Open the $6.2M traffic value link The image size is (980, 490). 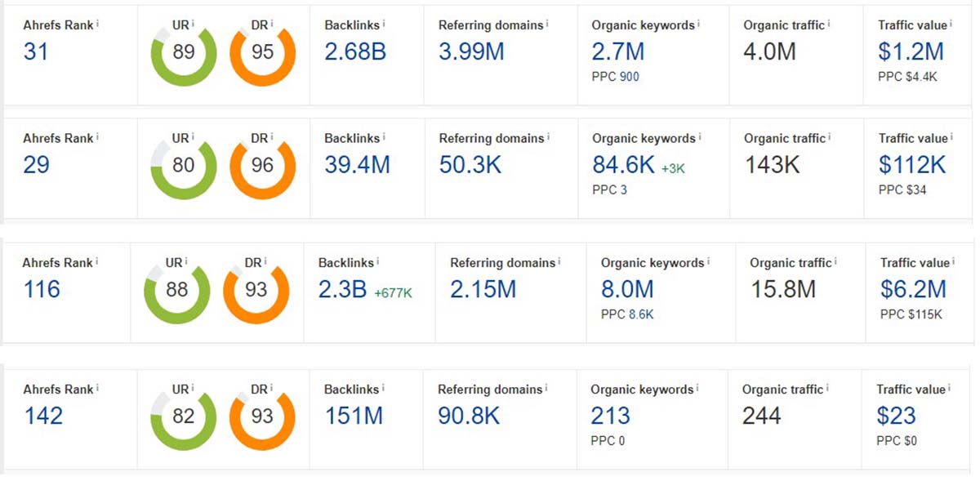click(x=913, y=289)
